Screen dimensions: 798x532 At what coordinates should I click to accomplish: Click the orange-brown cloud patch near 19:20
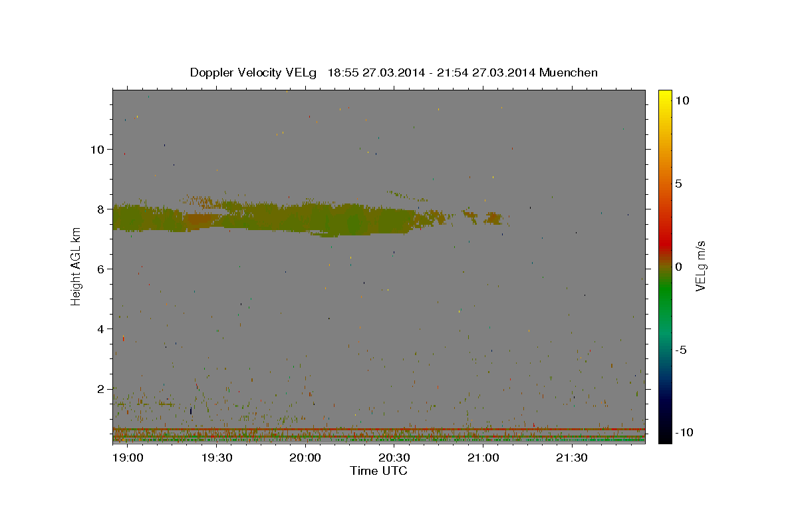199,219
